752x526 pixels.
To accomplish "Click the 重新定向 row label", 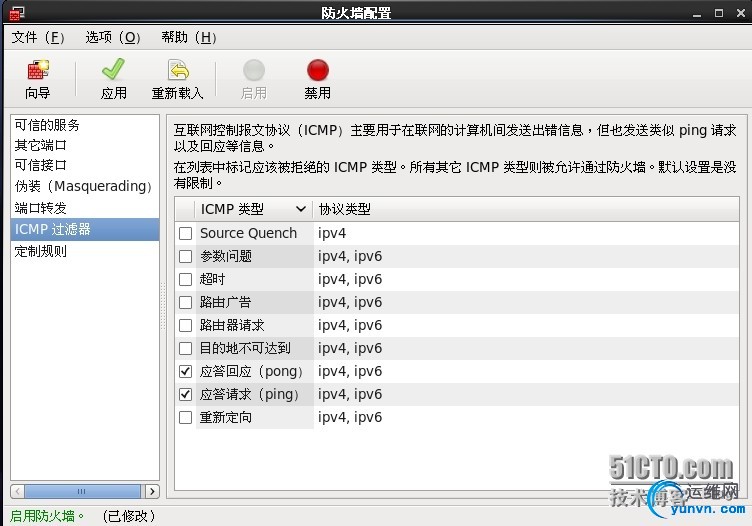I will [x=226, y=417].
